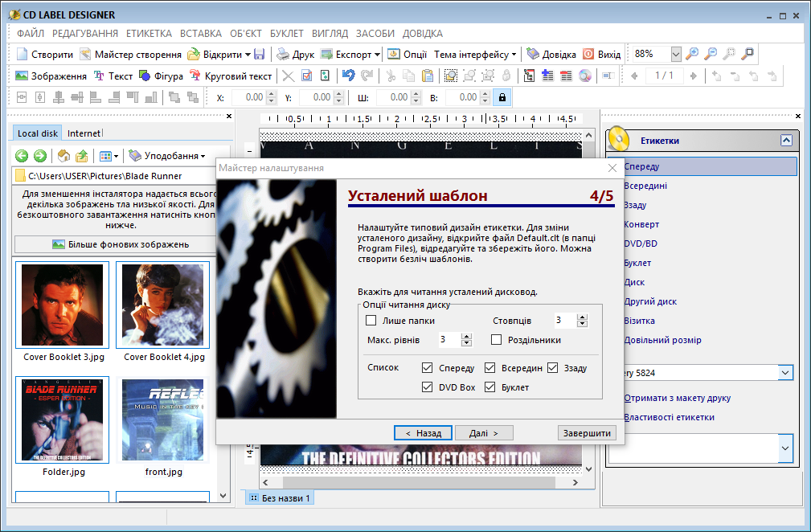Expand the Уподобання favorites dropdown
Viewport: 811px width, 532px height.
coord(167,156)
